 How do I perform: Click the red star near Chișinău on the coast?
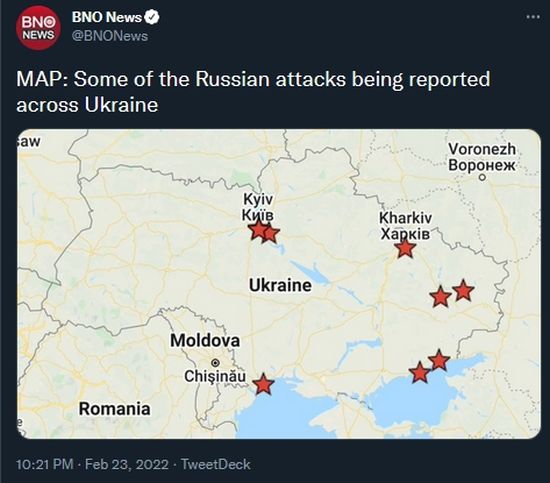[263, 384]
